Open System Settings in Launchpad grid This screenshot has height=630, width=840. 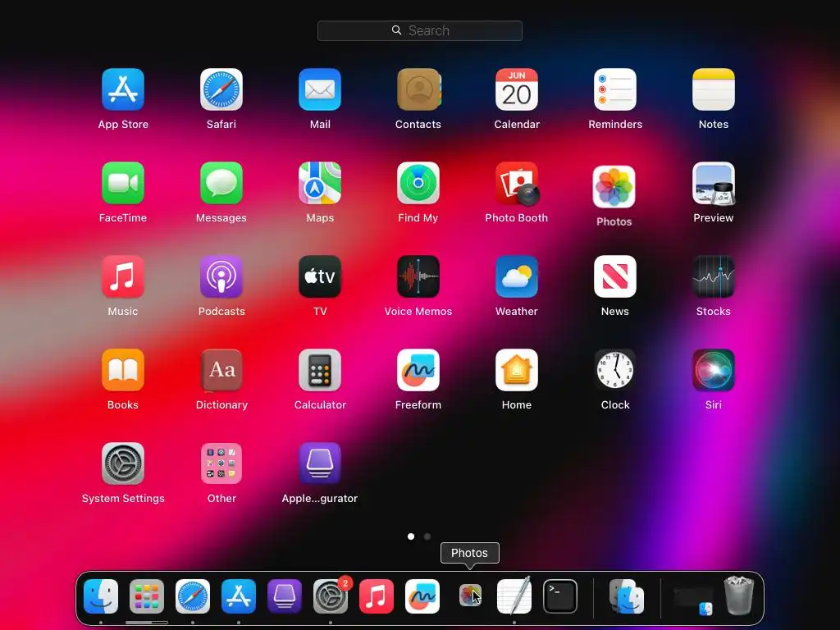click(x=123, y=463)
